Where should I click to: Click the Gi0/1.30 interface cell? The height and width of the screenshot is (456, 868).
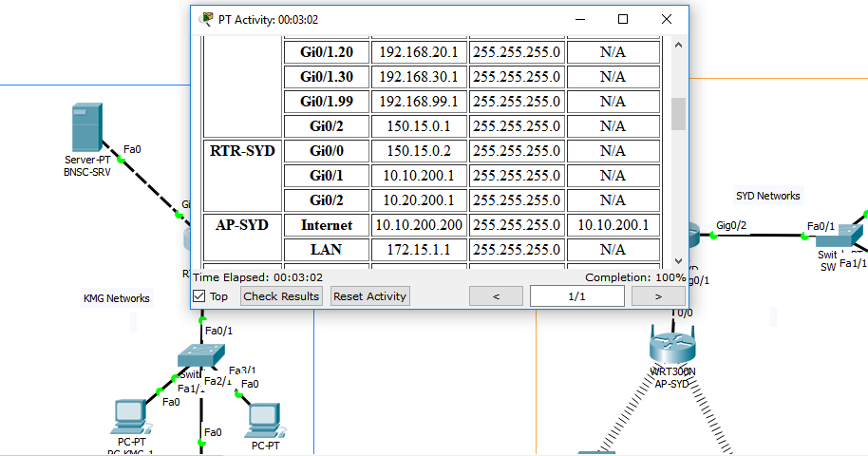pos(327,76)
